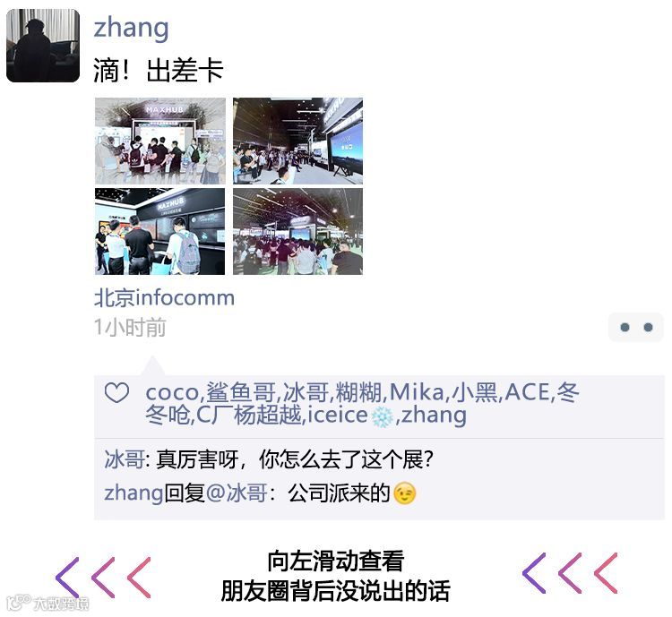Tap the winking emoji in zhang's reply
Screen dimensions: 672x617
pyautogui.click(x=405, y=493)
